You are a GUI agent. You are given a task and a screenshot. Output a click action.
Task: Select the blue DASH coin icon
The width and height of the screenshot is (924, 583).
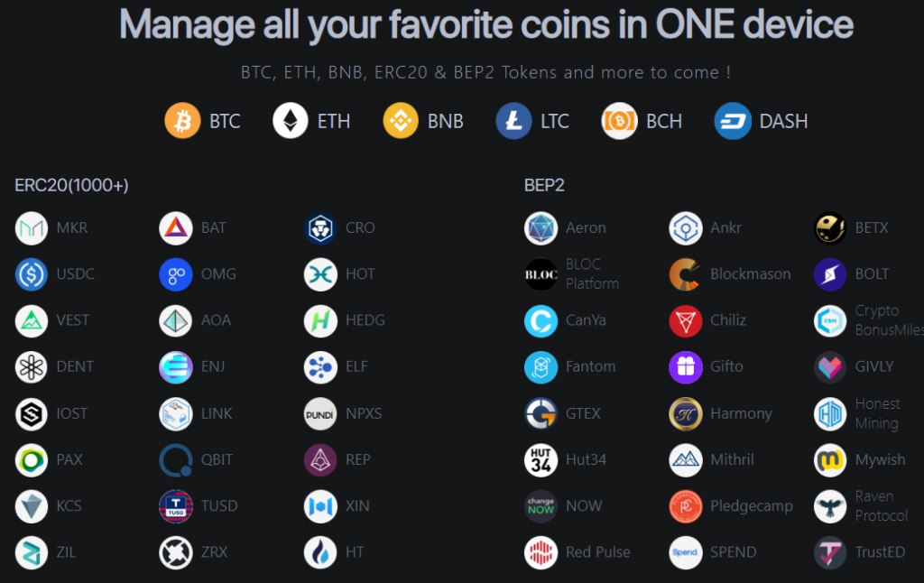733,121
